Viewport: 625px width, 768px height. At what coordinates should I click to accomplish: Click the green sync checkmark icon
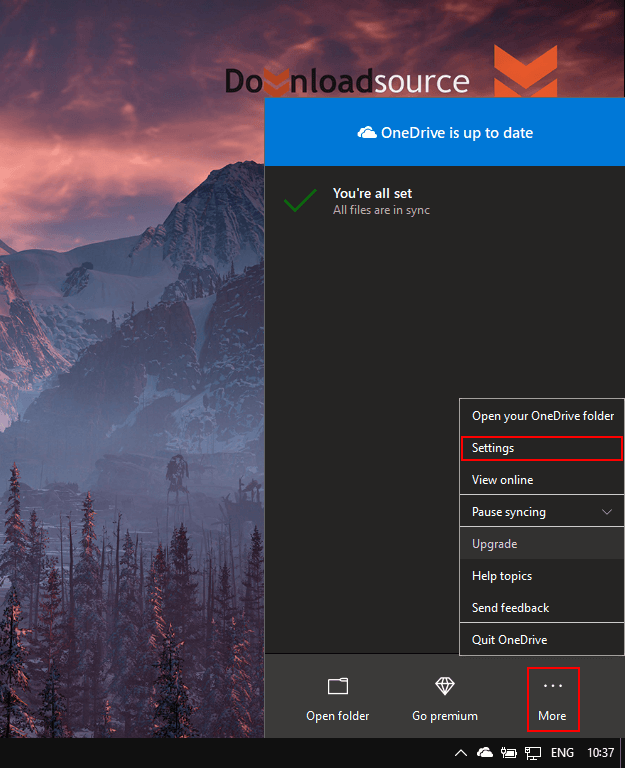(x=300, y=200)
